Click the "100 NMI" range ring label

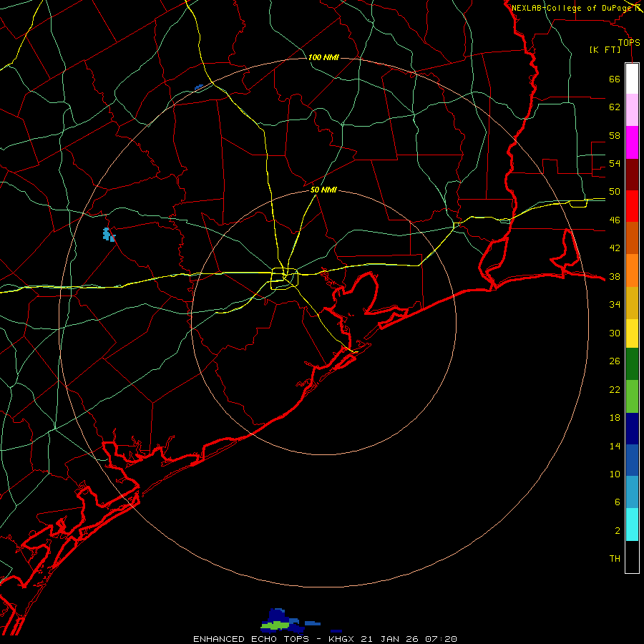(x=323, y=57)
